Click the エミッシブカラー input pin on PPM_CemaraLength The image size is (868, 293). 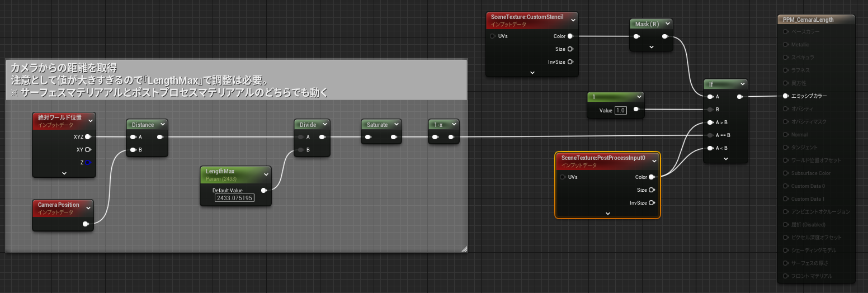coord(786,96)
